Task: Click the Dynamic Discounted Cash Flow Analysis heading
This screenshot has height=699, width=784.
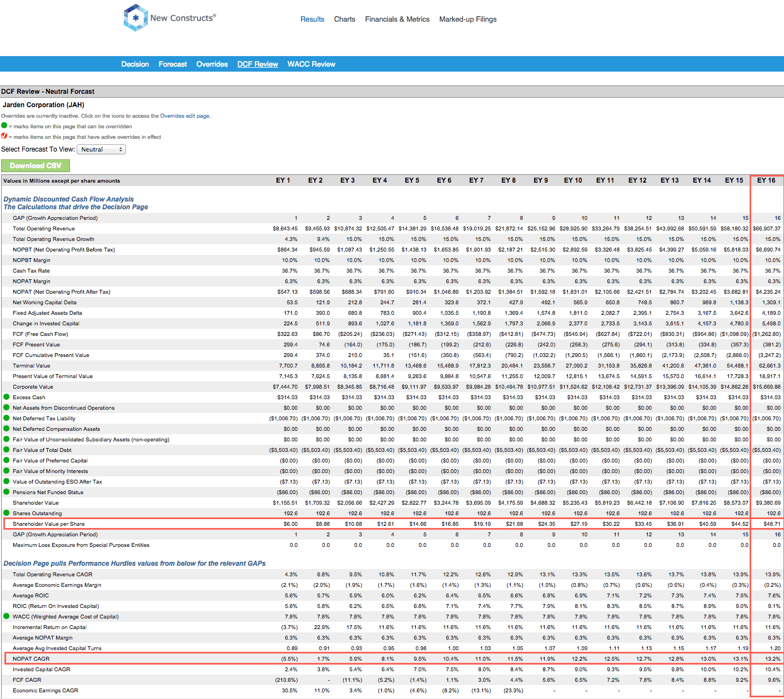Action: 68,199
